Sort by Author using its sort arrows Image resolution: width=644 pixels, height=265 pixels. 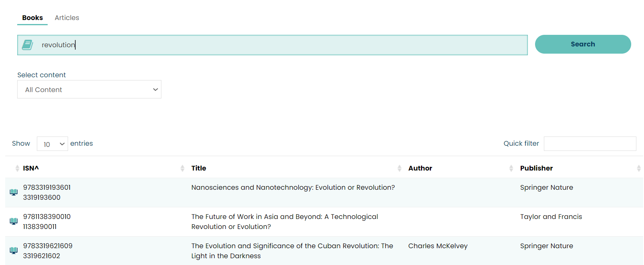(399, 168)
